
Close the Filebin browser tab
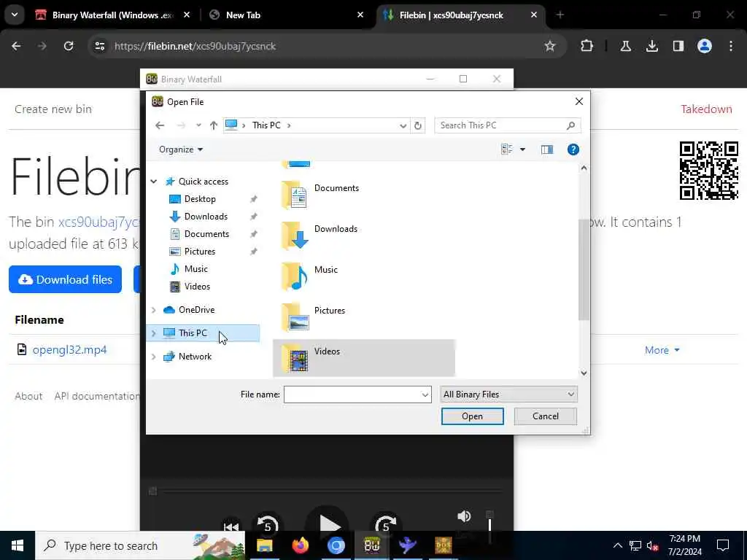[534, 15]
